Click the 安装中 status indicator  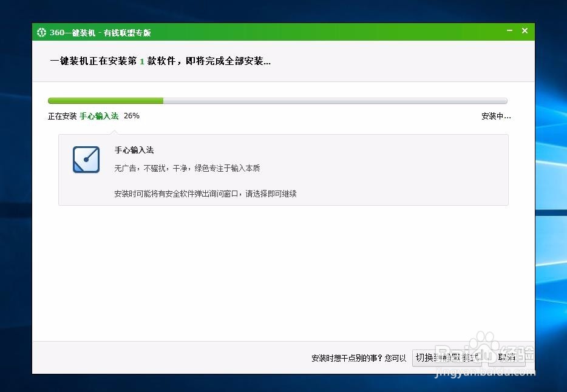(x=495, y=116)
